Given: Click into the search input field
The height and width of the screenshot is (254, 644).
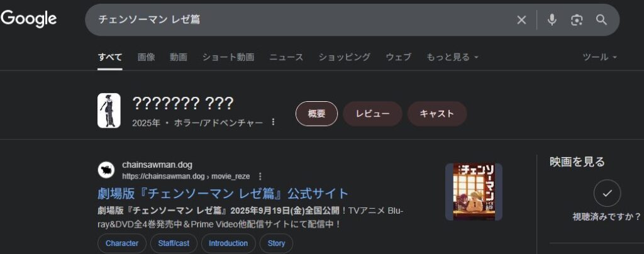Looking at the screenshot, I should pos(302,20).
